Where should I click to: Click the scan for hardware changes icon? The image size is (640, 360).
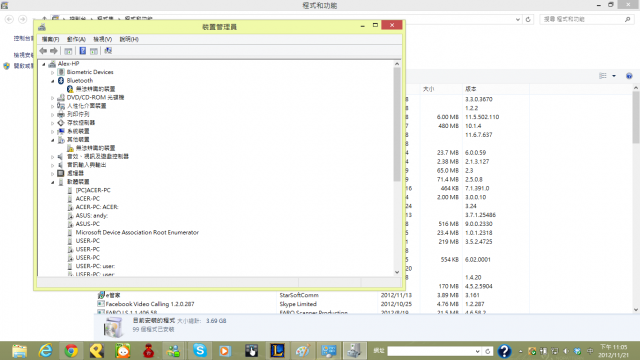pos(108,51)
